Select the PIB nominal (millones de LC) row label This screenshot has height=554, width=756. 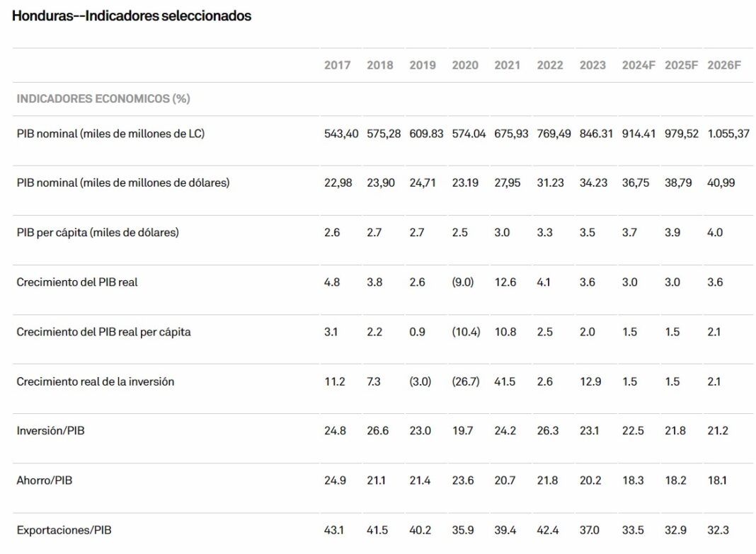coord(110,133)
